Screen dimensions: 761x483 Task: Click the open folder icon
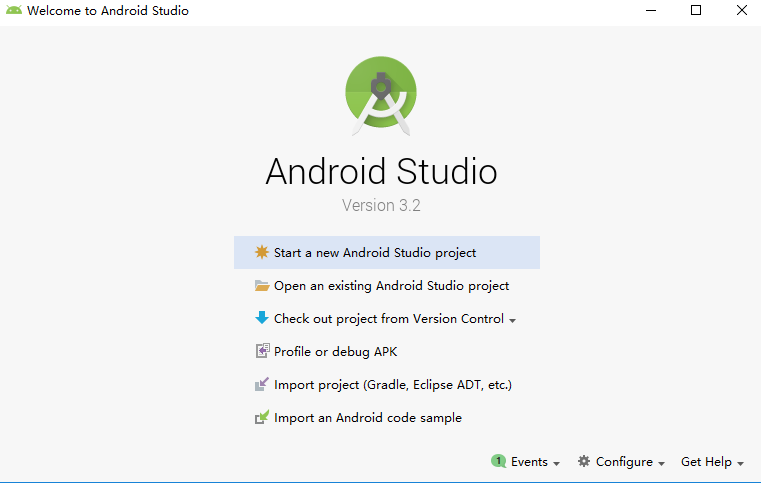click(262, 285)
